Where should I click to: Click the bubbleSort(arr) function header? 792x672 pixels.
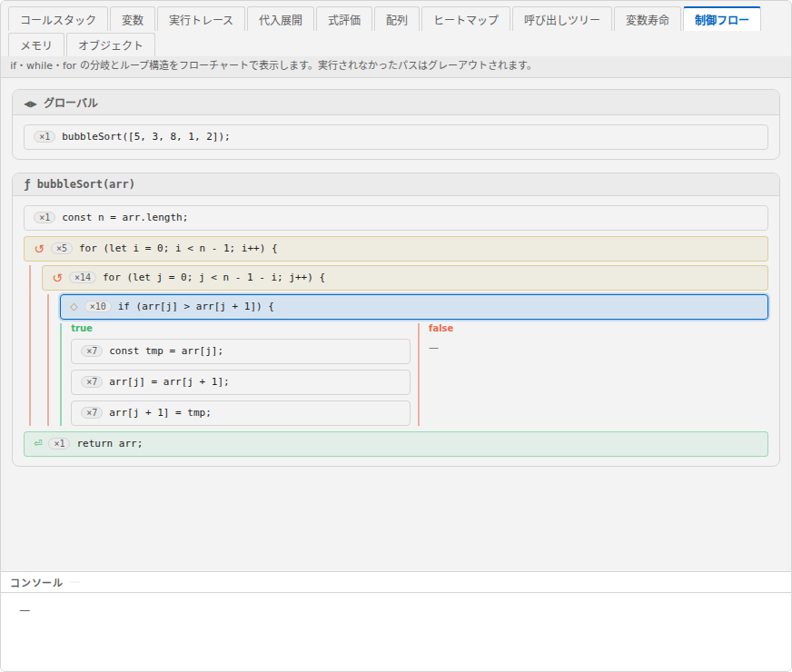(396, 184)
